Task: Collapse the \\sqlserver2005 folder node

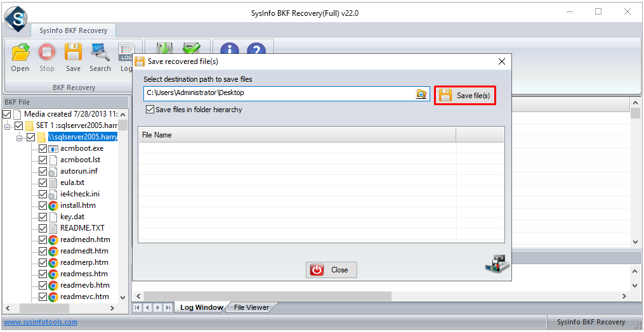Action: pos(19,137)
